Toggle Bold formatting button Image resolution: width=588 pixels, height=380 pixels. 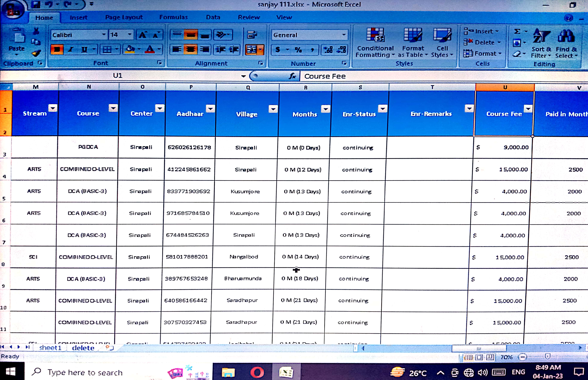pos(57,50)
